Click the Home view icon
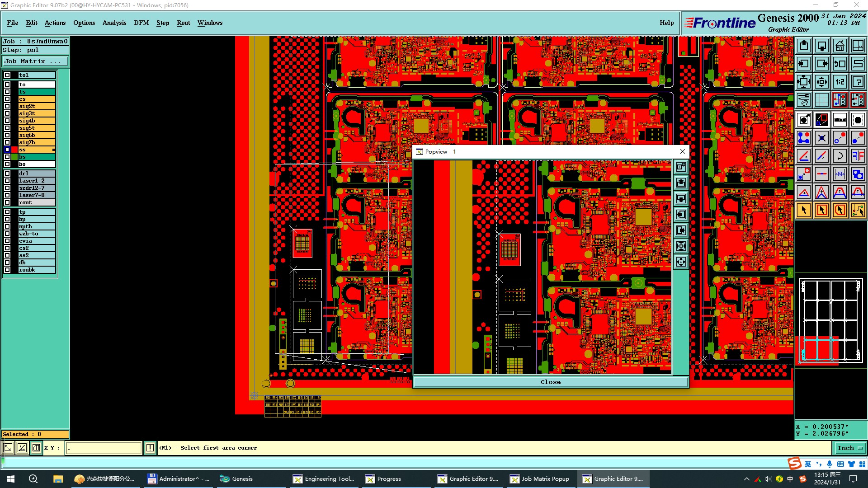 tap(840, 46)
